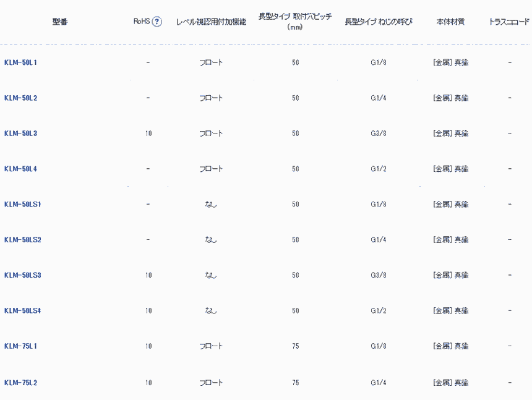Click the RoHS help question mark icon
This screenshot has width=532, height=400.
pos(157,22)
